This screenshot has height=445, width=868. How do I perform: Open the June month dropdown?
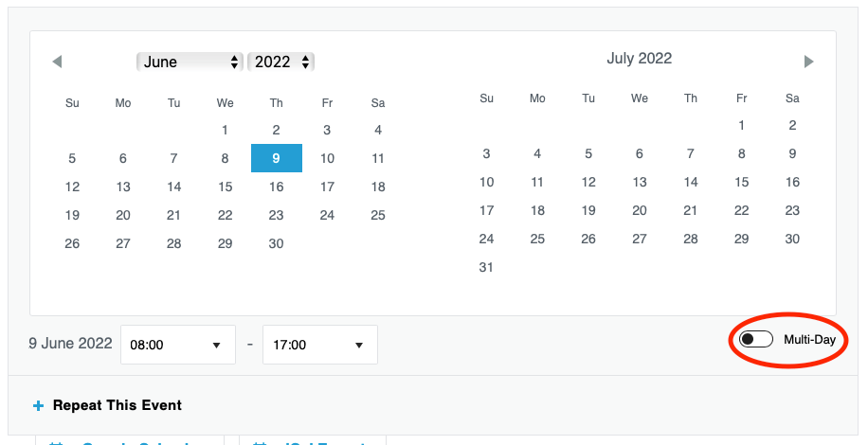tap(190, 62)
